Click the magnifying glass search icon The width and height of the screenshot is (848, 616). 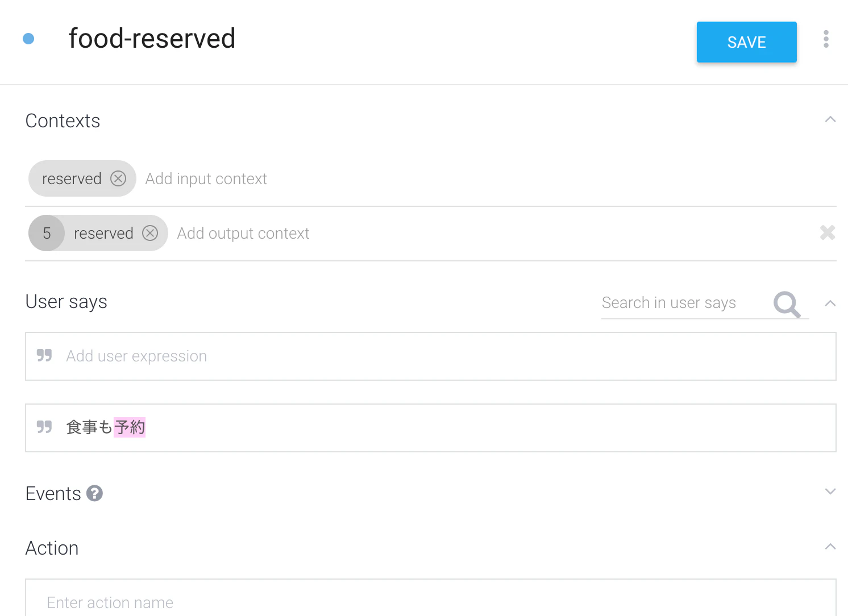click(x=787, y=305)
